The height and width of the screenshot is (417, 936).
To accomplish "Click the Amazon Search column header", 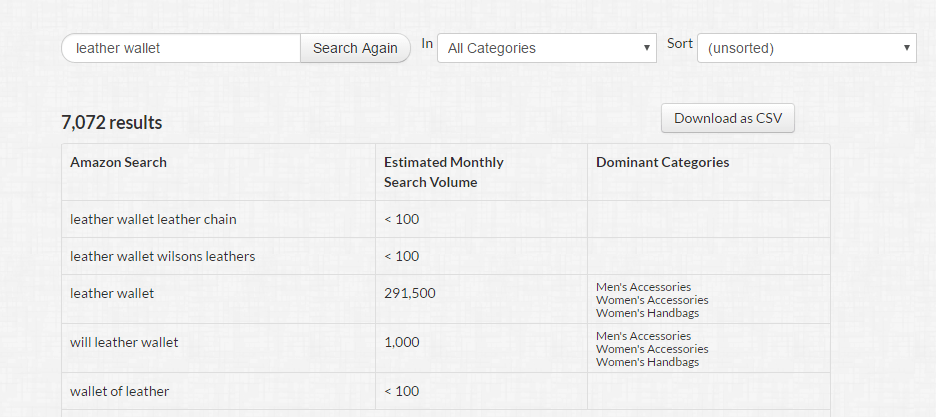I will 118,162.
